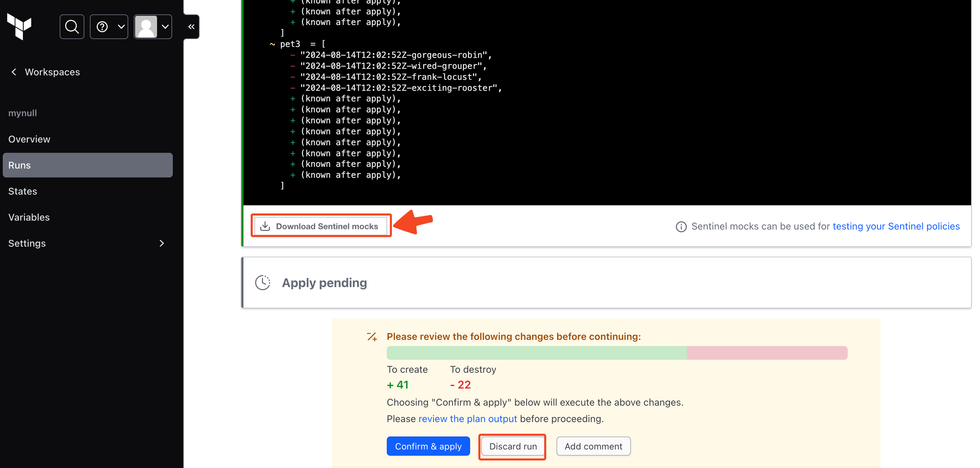Image resolution: width=980 pixels, height=468 pixels.
Task: Click the user avatar icon
Action: [x=146, y=27]
